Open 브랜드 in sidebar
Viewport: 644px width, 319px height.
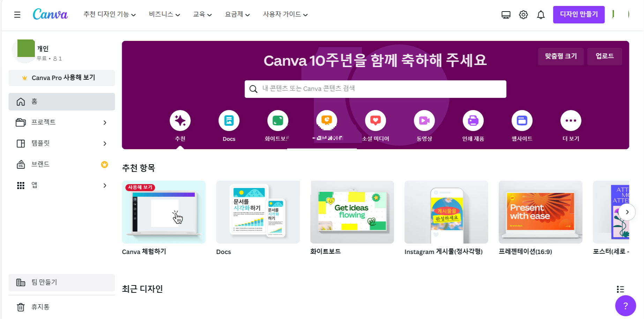[62, 164]
